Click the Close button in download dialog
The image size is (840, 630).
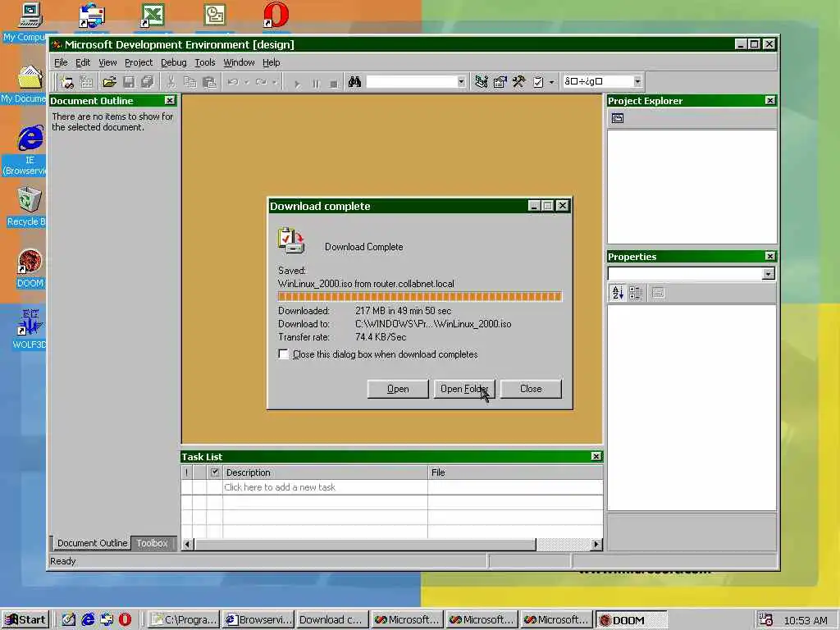coord(531,389)
